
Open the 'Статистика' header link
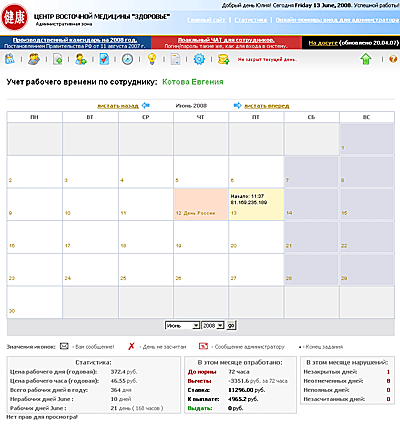coord(250,20)
